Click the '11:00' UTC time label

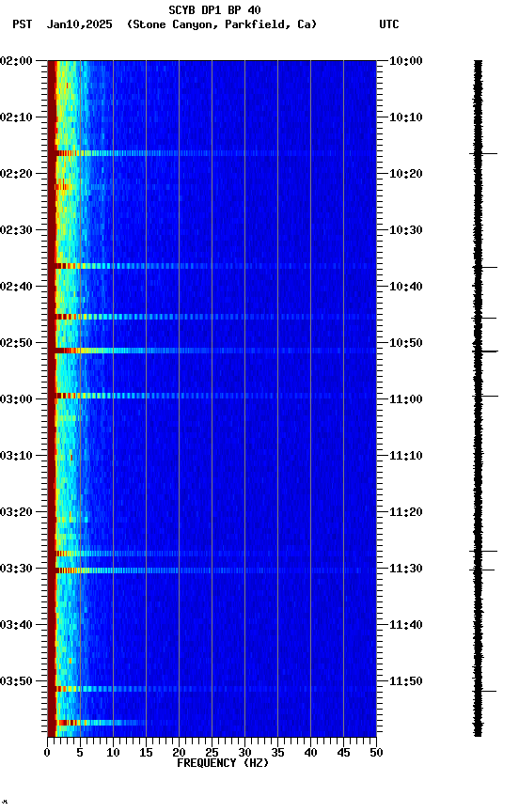click(406, 399)
